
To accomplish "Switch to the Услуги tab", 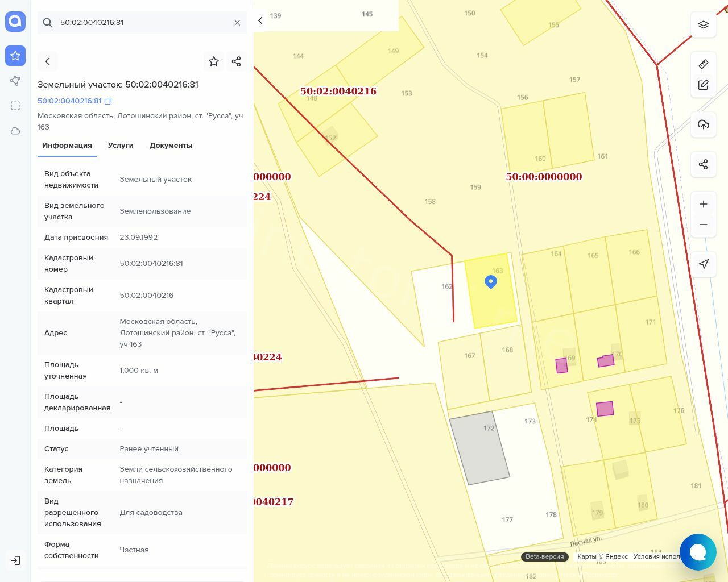I will [121, 145].
